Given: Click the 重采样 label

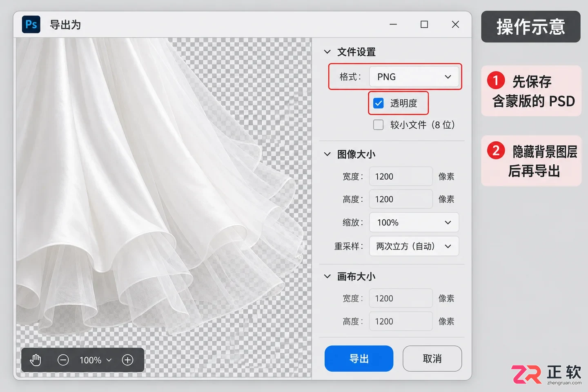Looking at the screenshot, I should pyautogui.click(x=348, y=246).
